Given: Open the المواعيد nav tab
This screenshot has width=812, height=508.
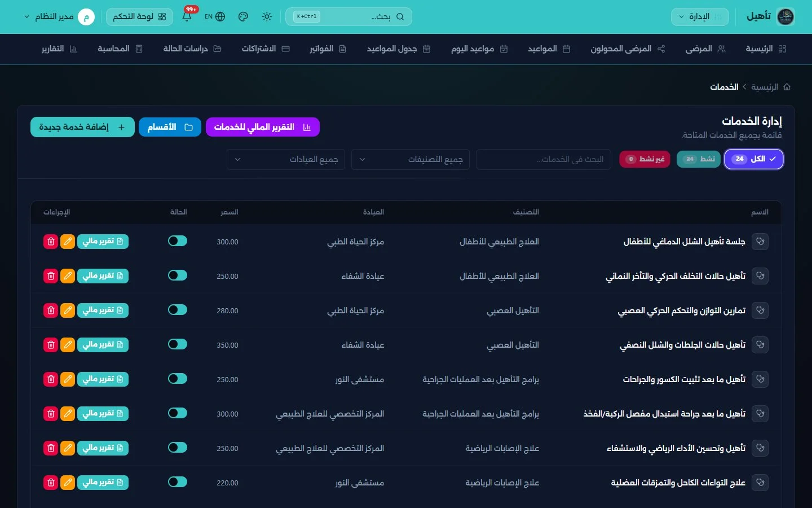Looking at the screenshot, I should 549,49.
